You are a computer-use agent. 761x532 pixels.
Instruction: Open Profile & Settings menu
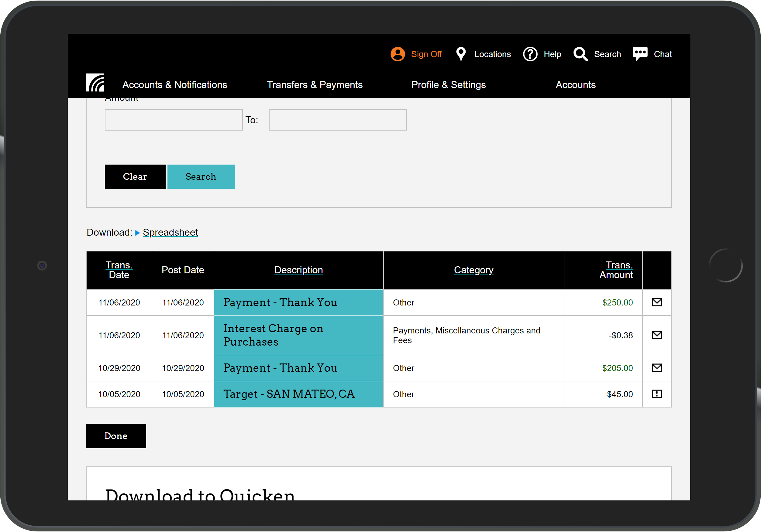click(449, 85)
